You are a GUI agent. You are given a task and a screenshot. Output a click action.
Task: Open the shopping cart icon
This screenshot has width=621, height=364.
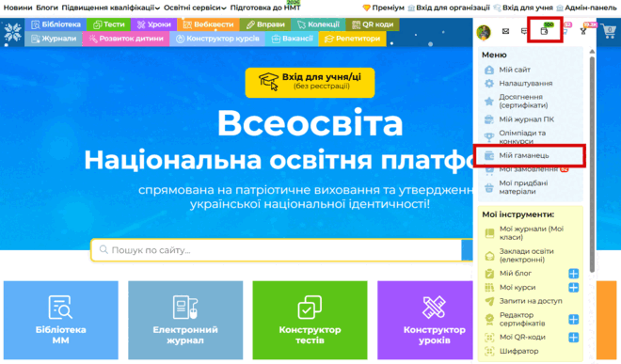608,31
